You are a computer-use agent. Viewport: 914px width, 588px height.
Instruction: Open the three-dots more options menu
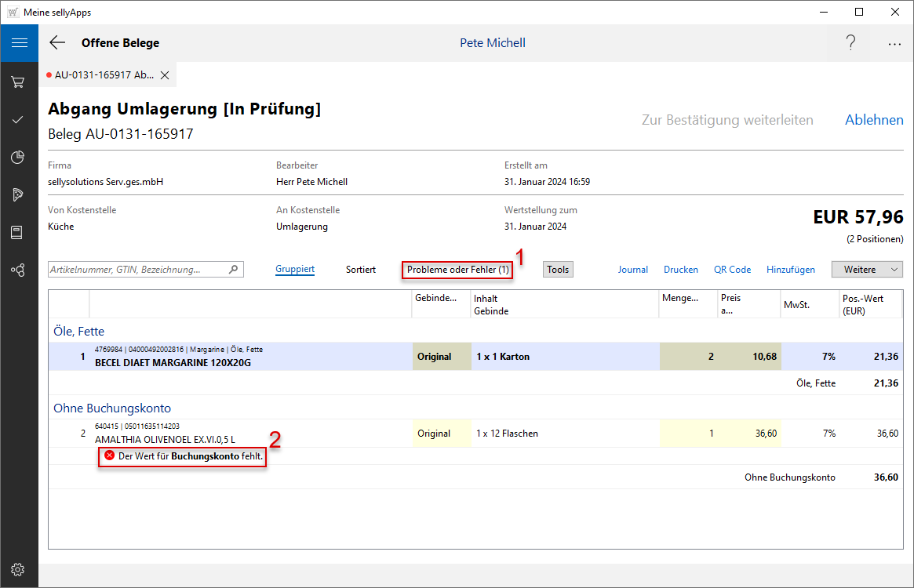(894, 44)
